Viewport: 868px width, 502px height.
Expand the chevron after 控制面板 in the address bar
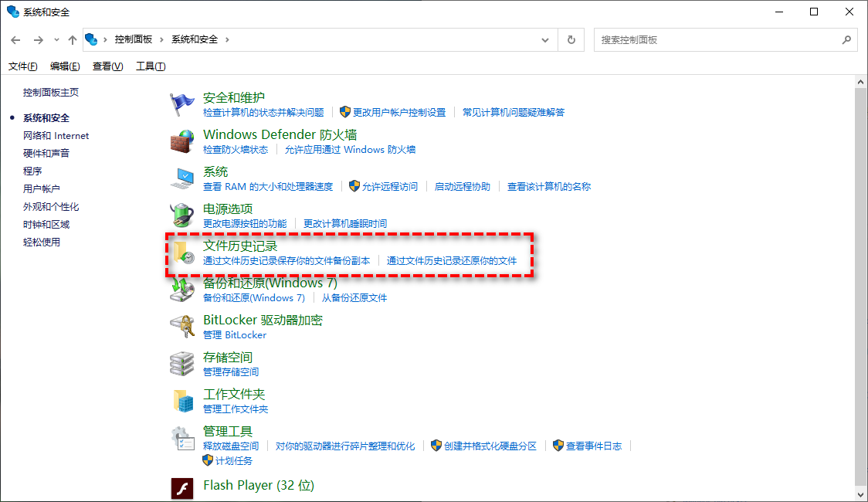tap(161, 40)
